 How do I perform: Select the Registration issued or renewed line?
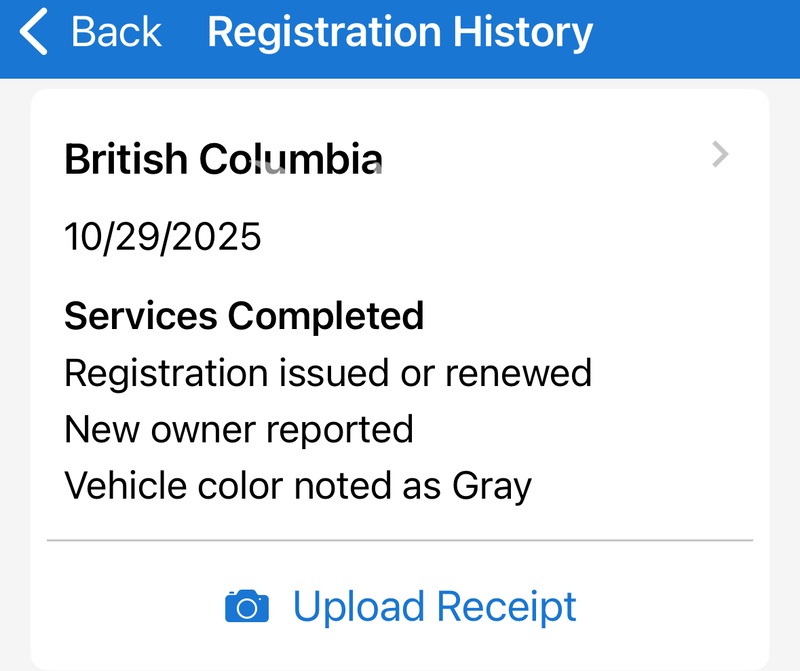(x=328, y=373)
